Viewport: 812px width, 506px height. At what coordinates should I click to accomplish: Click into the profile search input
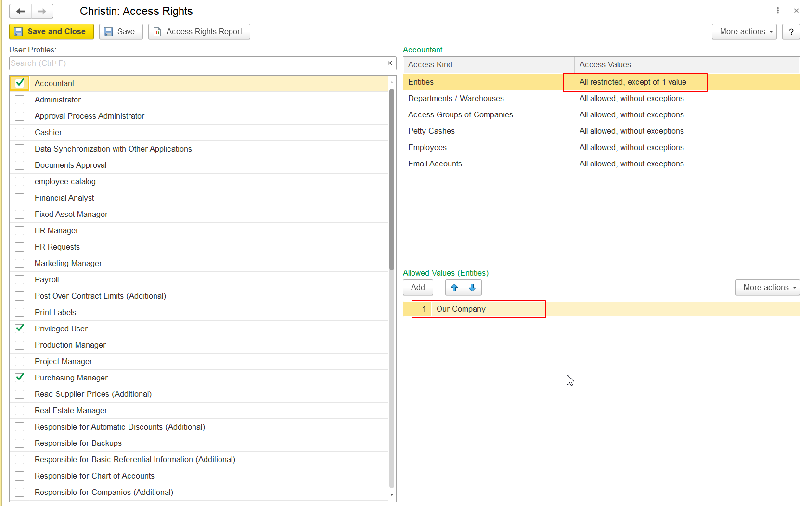(196, 63)
